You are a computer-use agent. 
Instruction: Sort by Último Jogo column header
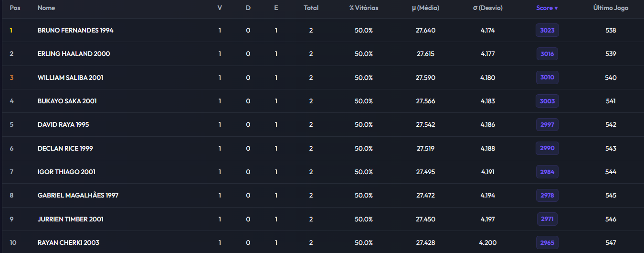pos(611,8)
